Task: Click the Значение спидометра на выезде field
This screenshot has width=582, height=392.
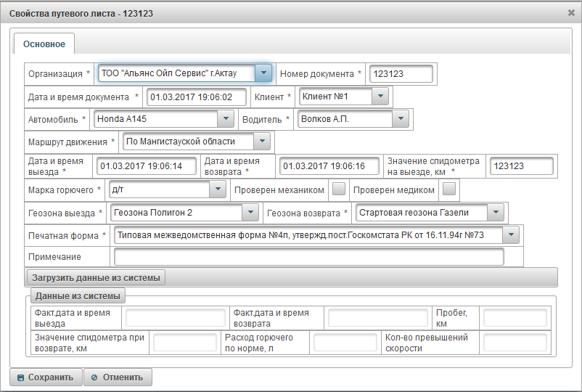Action: [521, 166]
